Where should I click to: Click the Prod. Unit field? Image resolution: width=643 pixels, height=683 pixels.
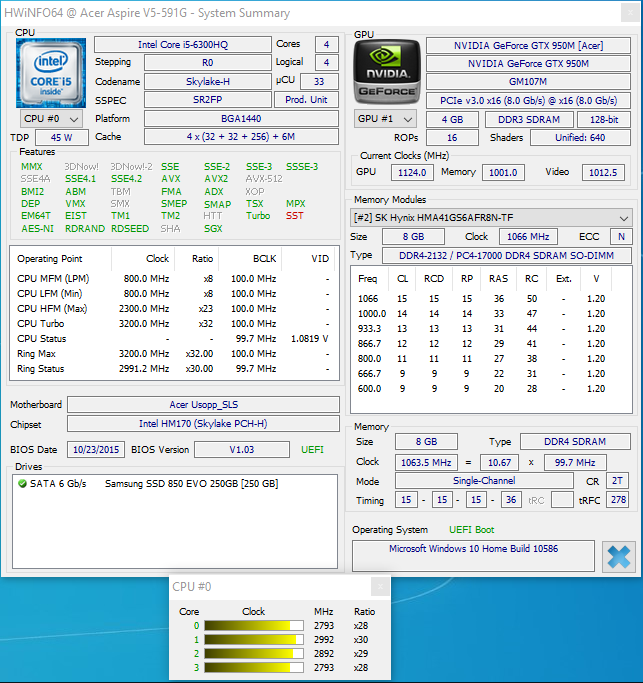(x=306, y=100)
